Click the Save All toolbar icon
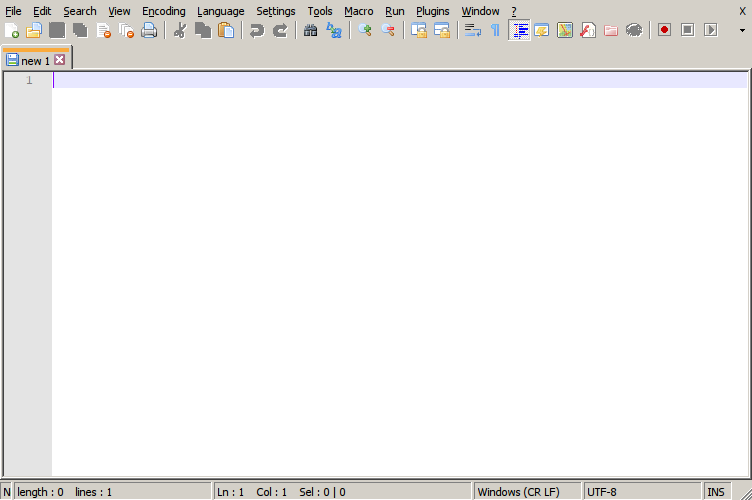This screenshot has height=500, width=752. (x=80, y=31)
